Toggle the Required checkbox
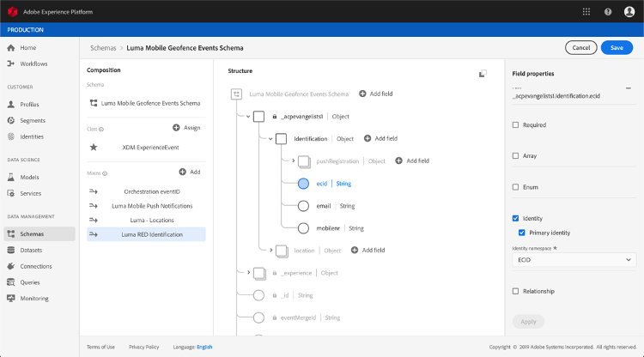Image resolution: width=644 pixels, height=357 pixels. click(515, 124)
